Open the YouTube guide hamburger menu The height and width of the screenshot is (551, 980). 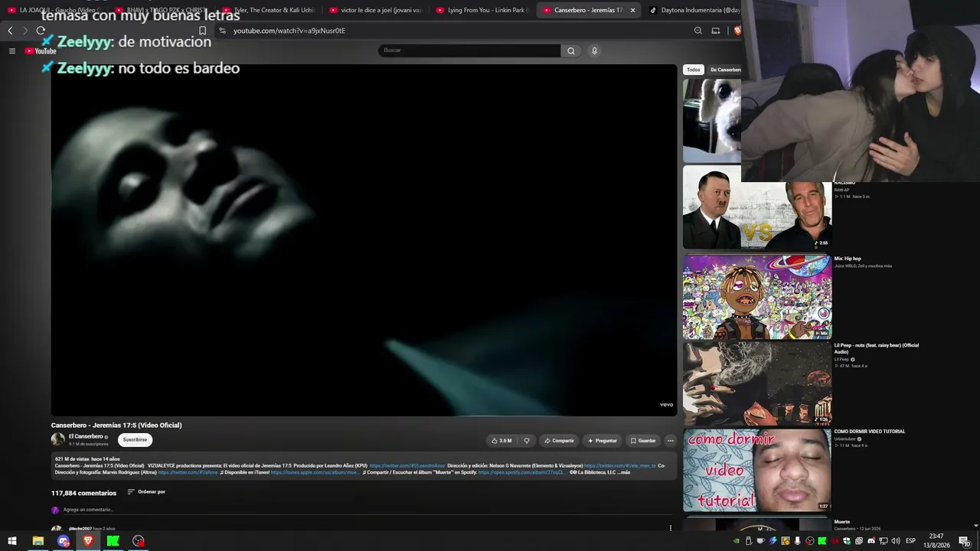point(12,51)
